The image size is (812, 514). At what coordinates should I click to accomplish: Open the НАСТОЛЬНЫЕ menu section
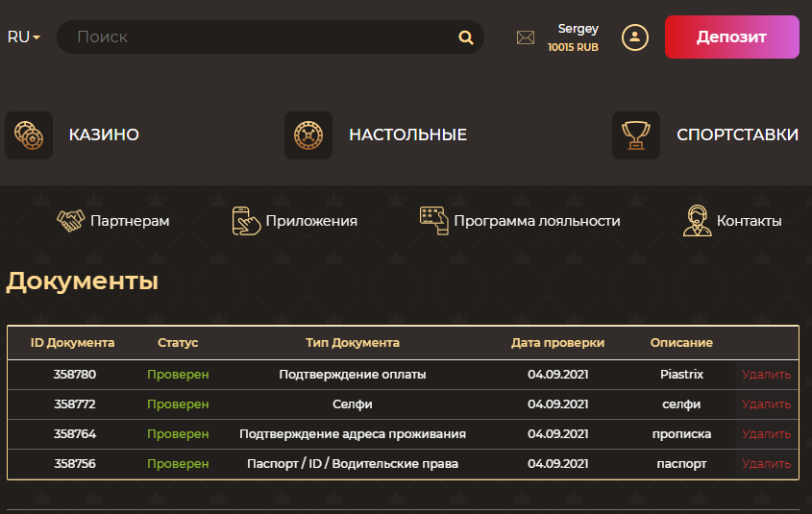click(x=407, y=135)
